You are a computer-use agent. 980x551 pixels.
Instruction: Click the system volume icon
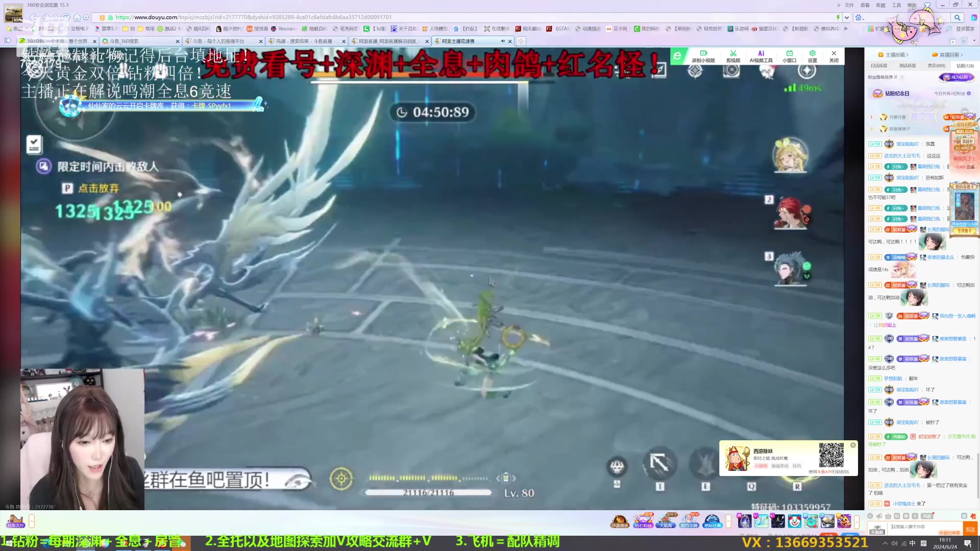(x=894, y=543)
